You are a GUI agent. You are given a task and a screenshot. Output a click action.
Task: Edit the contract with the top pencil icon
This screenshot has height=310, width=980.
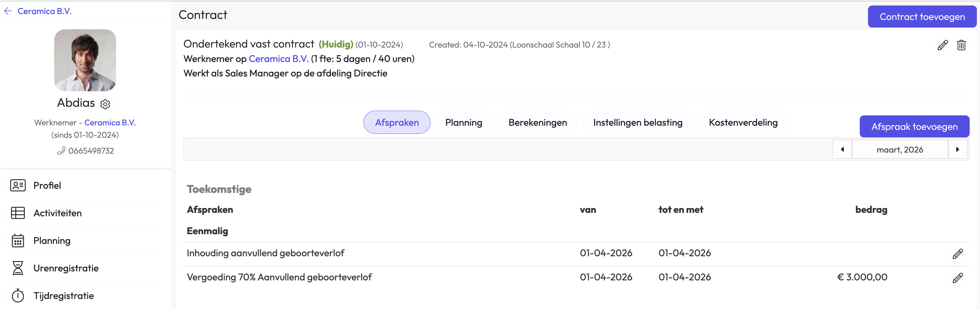point(942,45)
